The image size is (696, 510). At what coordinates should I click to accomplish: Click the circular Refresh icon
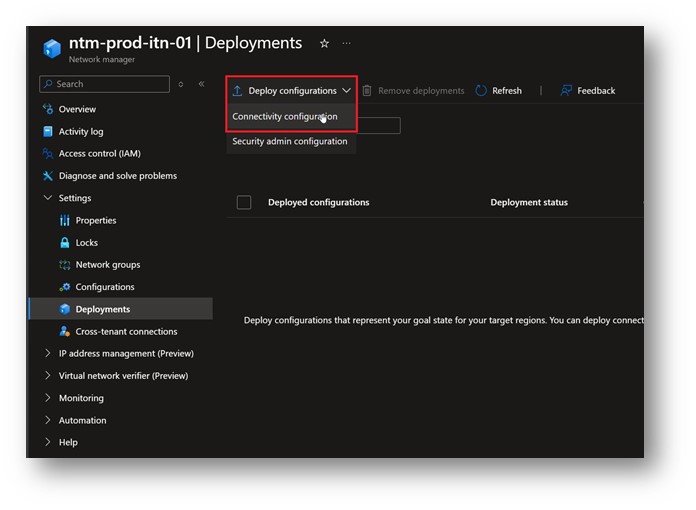coord(481,91)
